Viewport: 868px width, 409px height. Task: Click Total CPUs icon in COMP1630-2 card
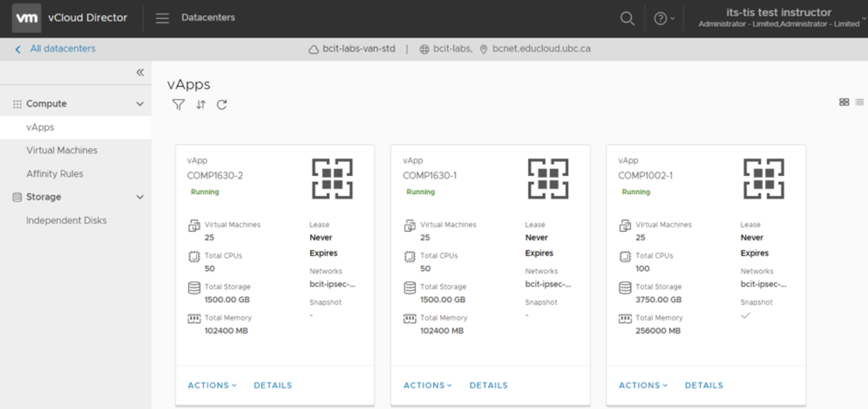[194, 257]
